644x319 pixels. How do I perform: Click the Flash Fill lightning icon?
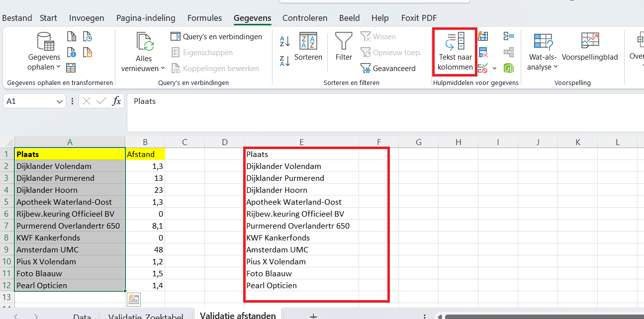pos(483,36)
